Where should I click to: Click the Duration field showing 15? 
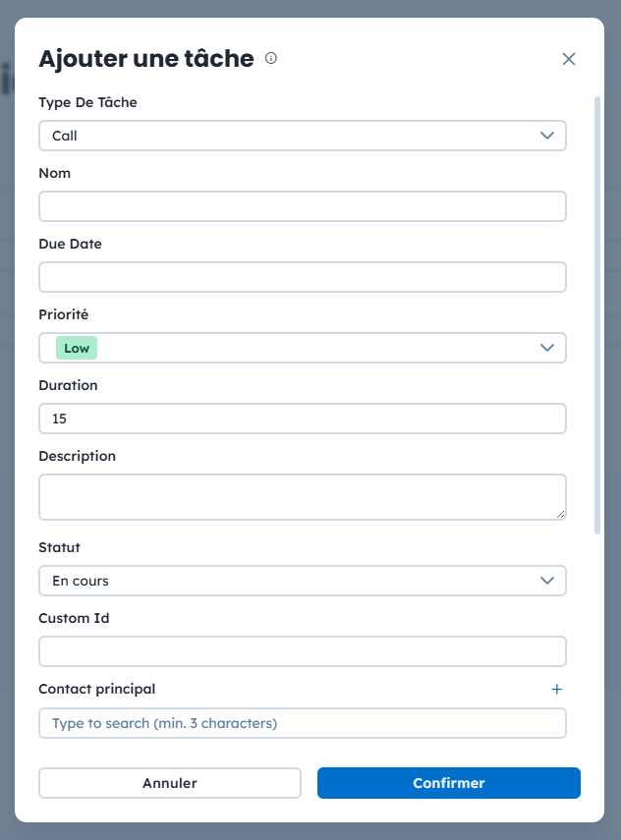click(302, 419)
